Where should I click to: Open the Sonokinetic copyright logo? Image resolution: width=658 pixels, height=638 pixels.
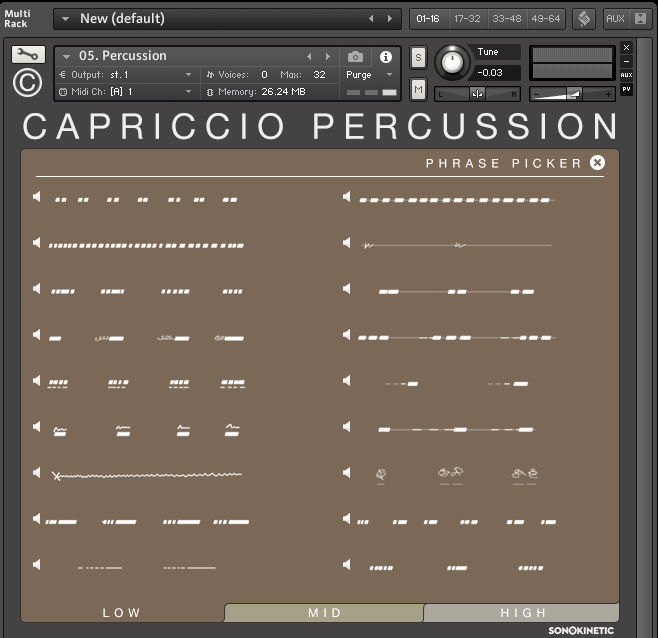coord(27,83)
